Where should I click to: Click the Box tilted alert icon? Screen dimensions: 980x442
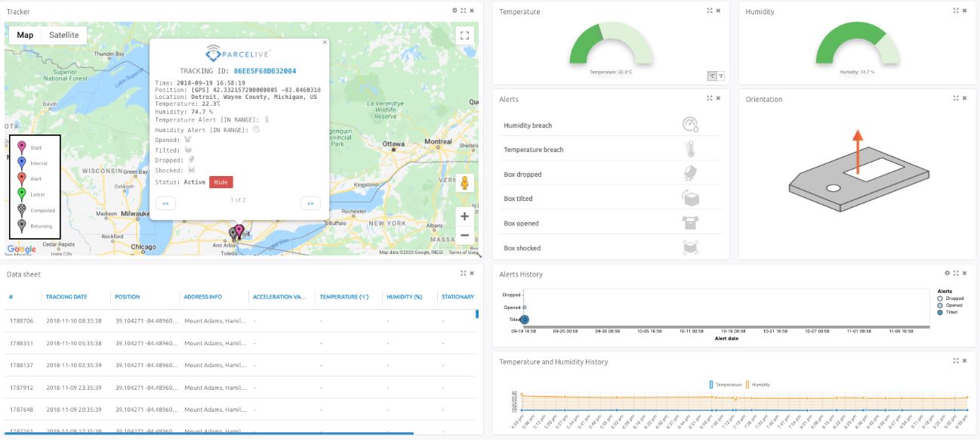tap(690, 198)
